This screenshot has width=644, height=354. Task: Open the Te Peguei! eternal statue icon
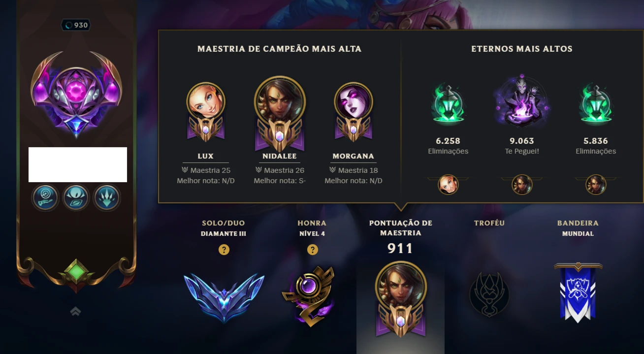pos(522,102)
